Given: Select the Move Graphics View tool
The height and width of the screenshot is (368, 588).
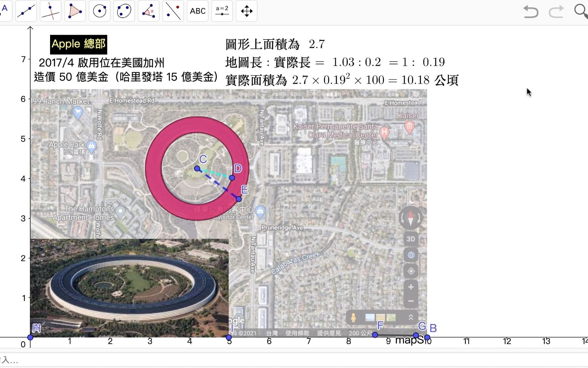Looking at the screenshot, I should coord(246,11).
